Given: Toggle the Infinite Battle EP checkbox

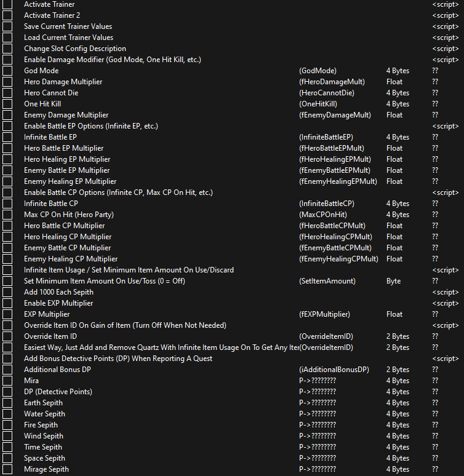Looking at the screenshot, I should pos(7,137).
